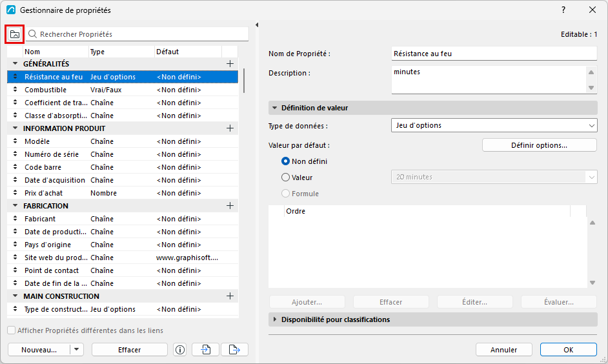Click the export properties icon button
Screen dimensions: 608x364
point(234,350)
